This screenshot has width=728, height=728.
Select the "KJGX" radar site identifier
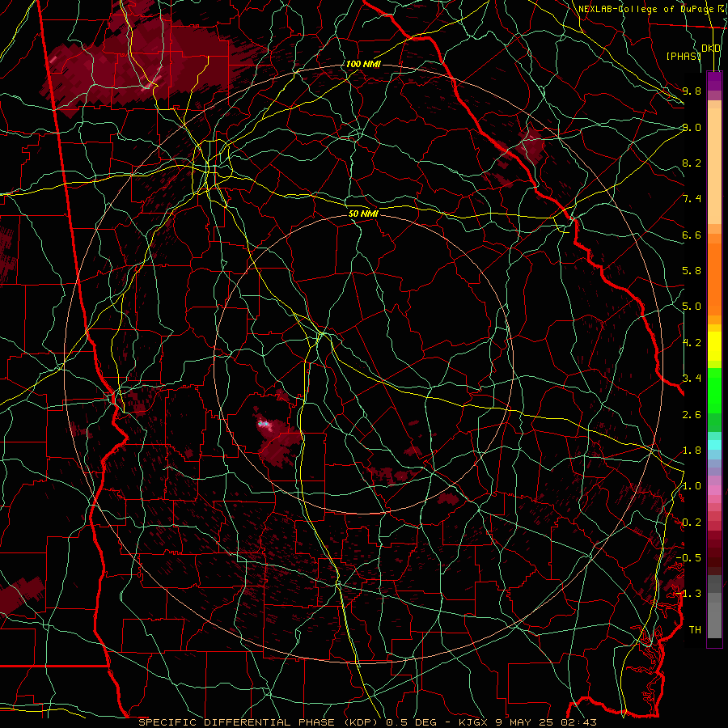473,722
